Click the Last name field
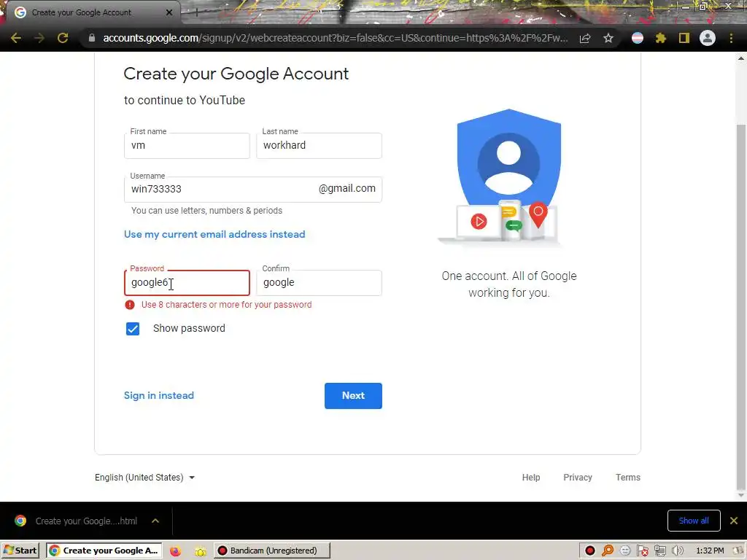Image resolution: width=747 pixels, height=560 pixels. 320,146
